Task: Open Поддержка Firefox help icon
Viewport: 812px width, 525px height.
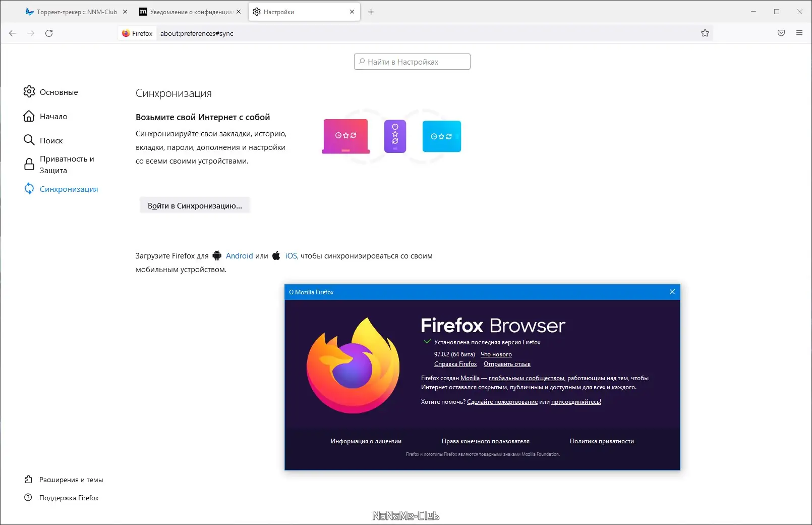Action: (28, 498)
